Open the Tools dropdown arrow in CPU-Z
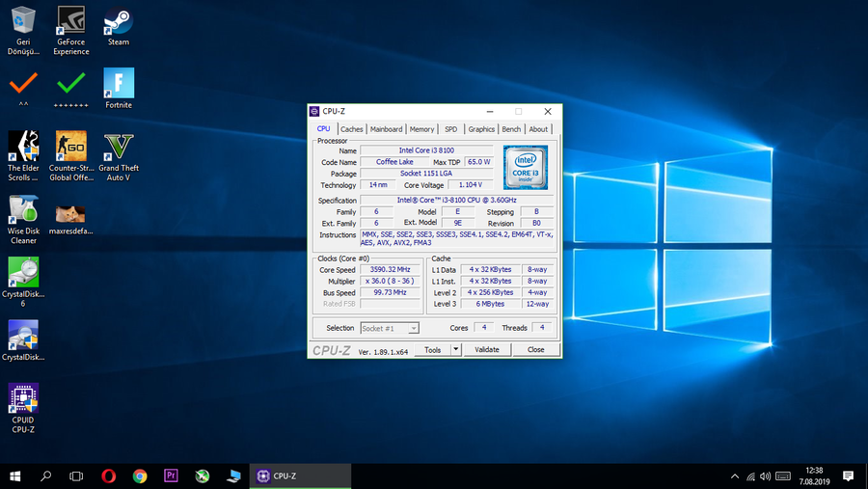The image size is (868, 489). point(454,350)
